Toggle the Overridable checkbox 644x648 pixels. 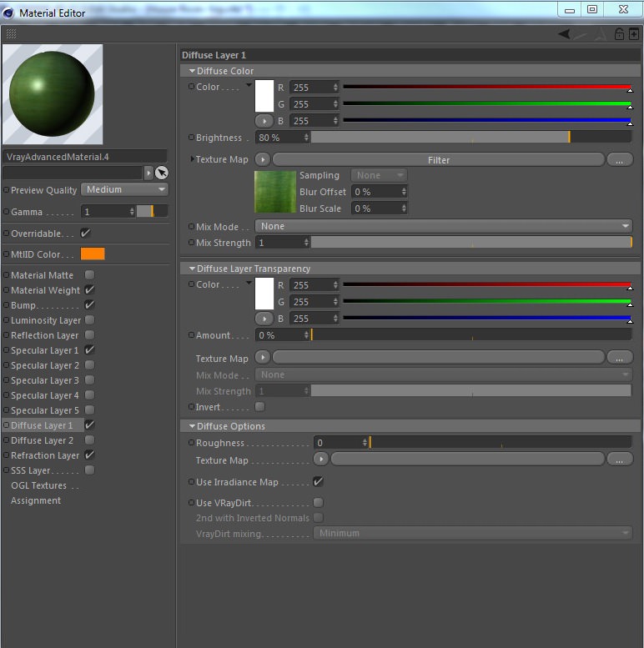(x=85, y=233)
